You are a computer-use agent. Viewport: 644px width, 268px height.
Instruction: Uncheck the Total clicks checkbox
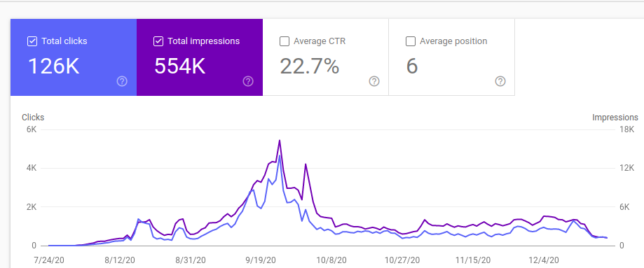coord(32,41)
